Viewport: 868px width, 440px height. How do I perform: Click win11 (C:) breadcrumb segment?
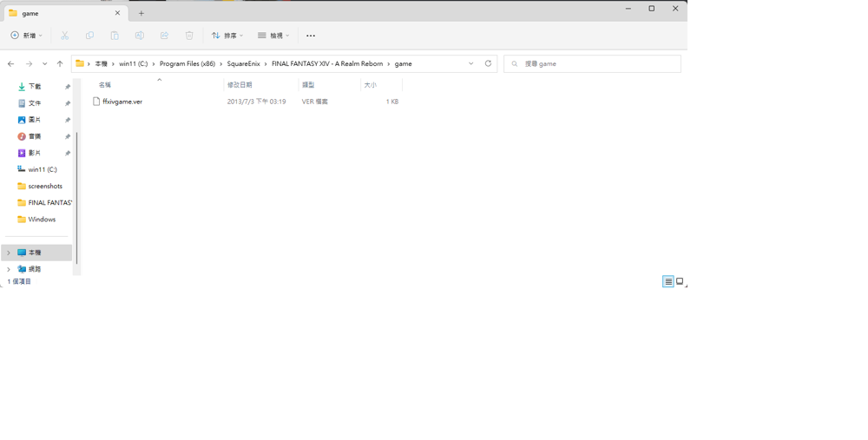(x=134, y=63)
